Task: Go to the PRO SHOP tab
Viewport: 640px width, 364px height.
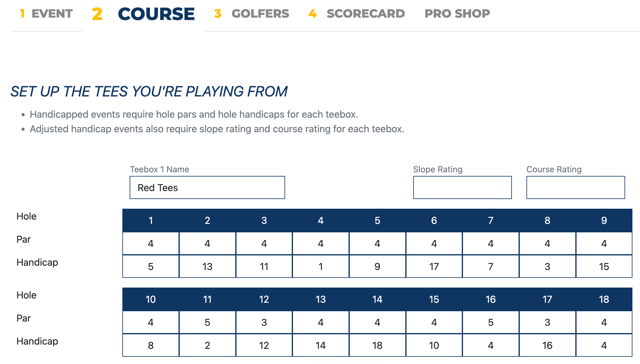Action: 457,13
